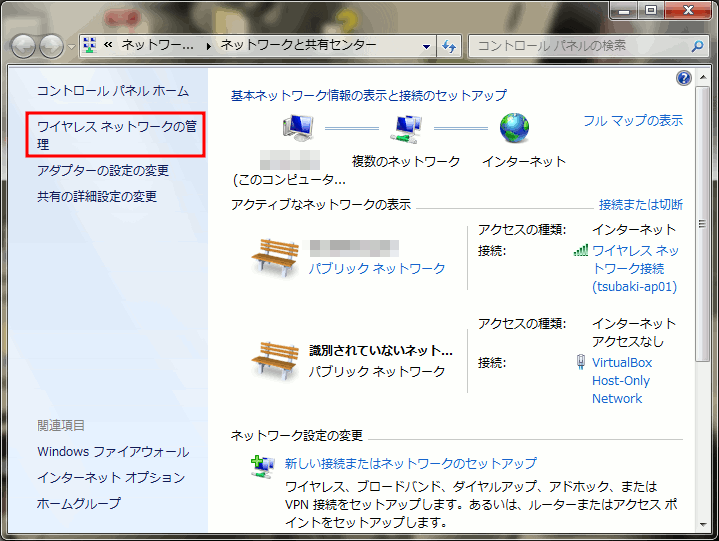Click the first public network bench icon
719x541 pixels.
point(274,257)
